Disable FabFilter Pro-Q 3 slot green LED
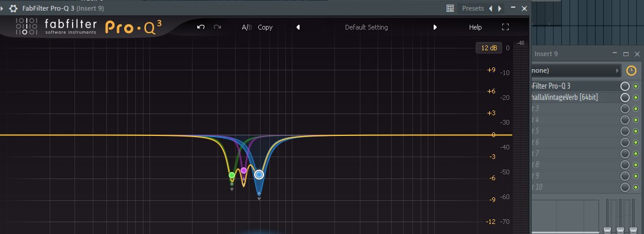This screenshot has height=234, width=644. [636, 86]
